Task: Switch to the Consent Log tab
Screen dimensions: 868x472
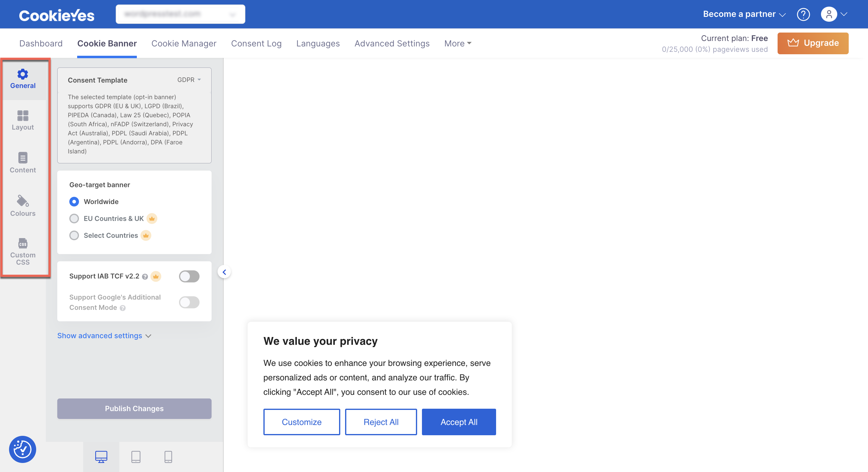Action: point(256,43)
